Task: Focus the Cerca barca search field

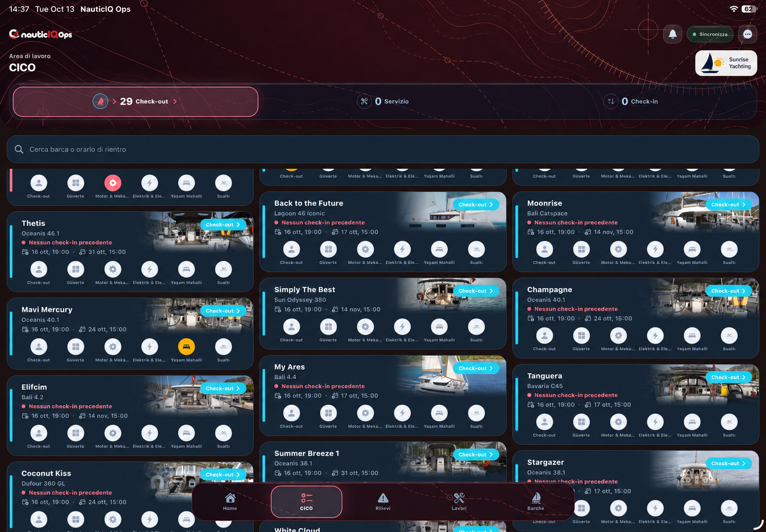Action: coord(383,149)
